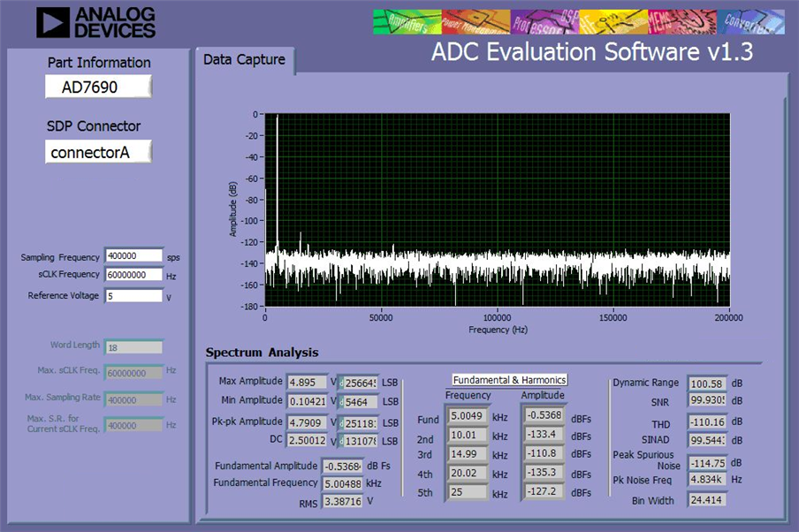Click the Amplifiers banner image
The width and height of the screenshot is (799, 532).
click(x=407, y=22)
